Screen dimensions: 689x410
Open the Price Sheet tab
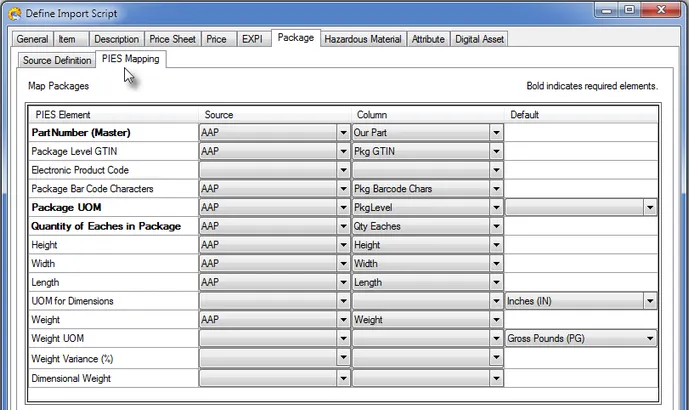172,39
